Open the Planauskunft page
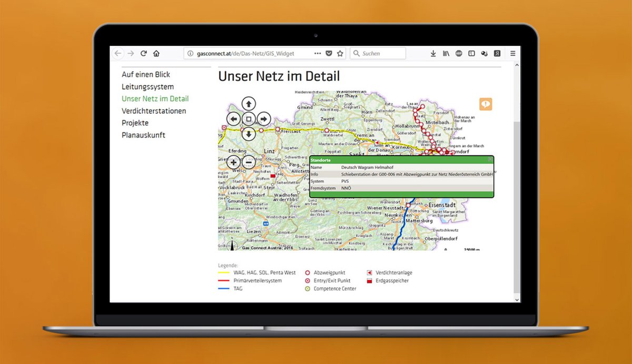 [x=142, y=135]
